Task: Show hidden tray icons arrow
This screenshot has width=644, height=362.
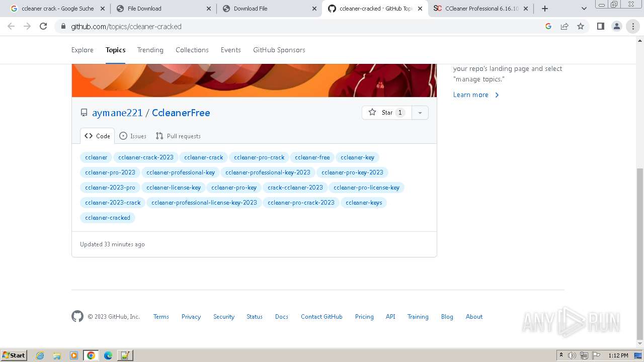Action: pos(561,355)
